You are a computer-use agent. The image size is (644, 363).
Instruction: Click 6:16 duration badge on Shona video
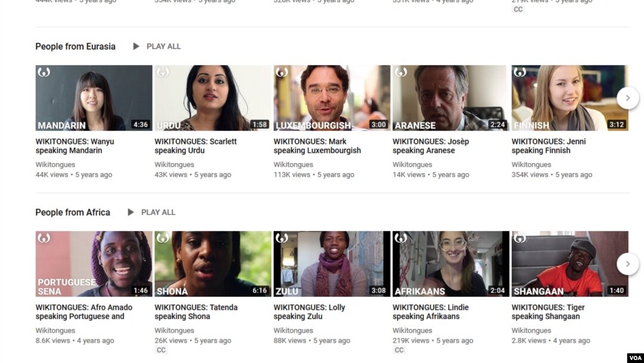pos(259,291)
